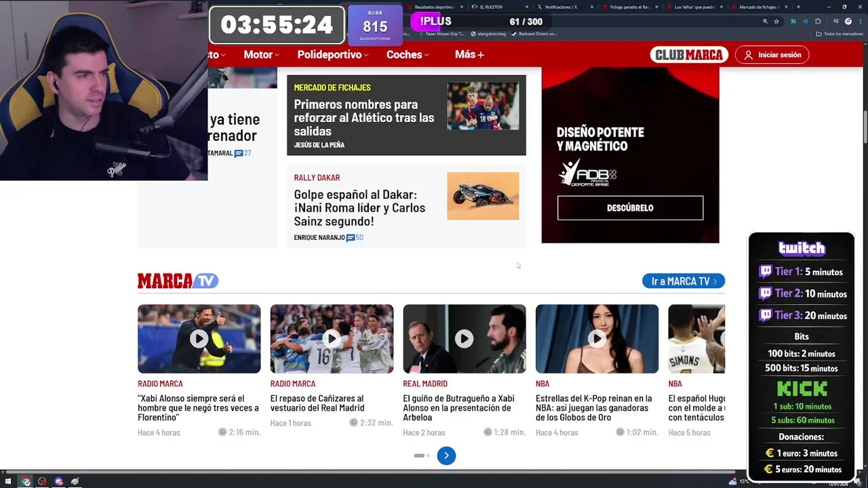Play the Cañizares Real Madrid video
Image resolution: width=868 pixels, height=488 pixels.
tap(332, 338)
